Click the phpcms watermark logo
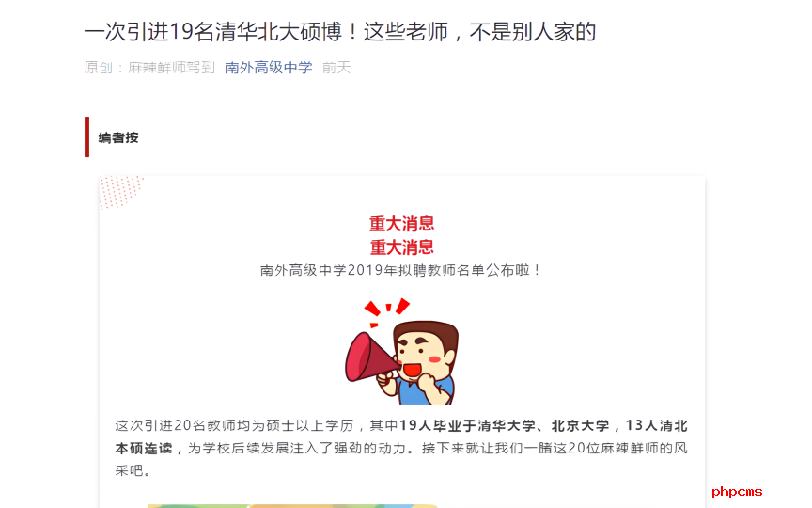This screenshot has height=508, width=812. point(737,491)
